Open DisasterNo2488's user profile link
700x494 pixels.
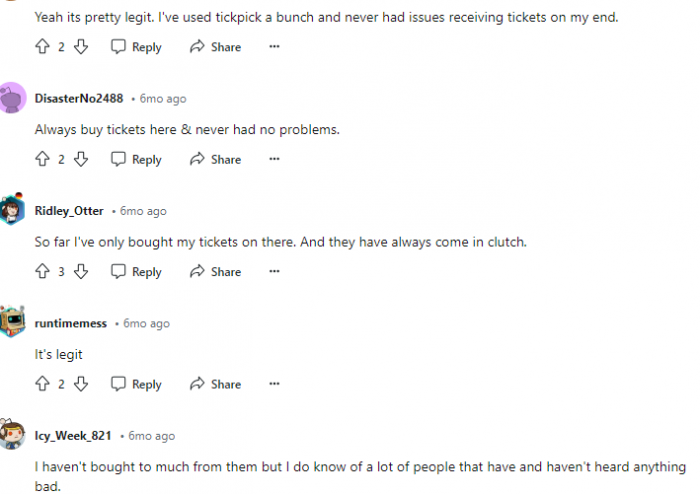click(x=79, y=98)
